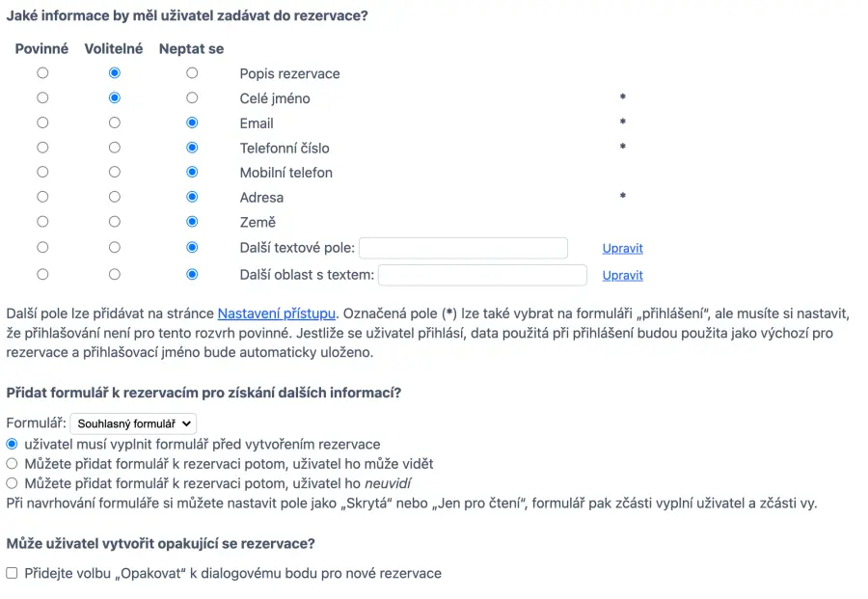Click Upravit beside Další oblast s textem
Image resolution: width=868 pixels, height=599 pixels.
(x=622, y=275)
